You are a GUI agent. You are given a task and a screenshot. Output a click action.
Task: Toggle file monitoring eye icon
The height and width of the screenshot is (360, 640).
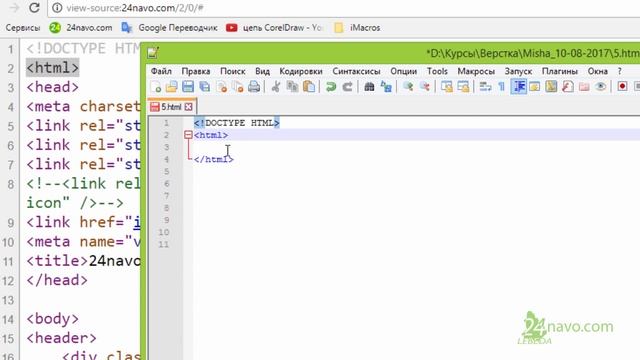point(600,87)
